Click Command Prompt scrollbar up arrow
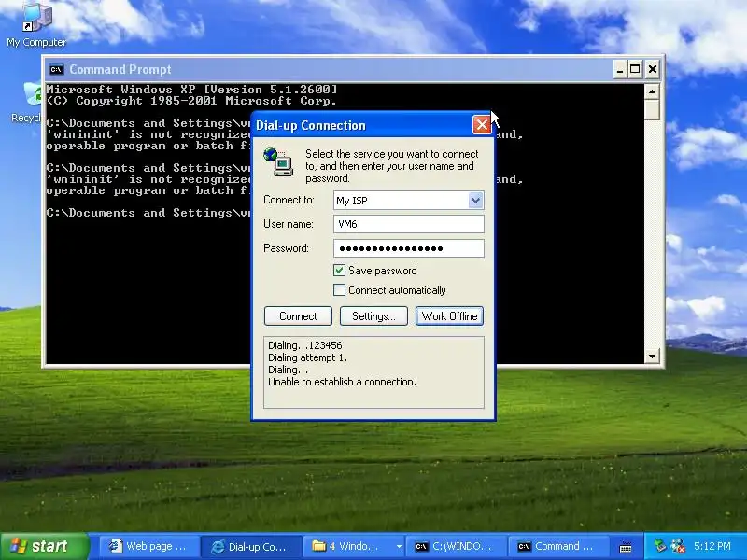 pyautogui.click(x=652, y=91)
